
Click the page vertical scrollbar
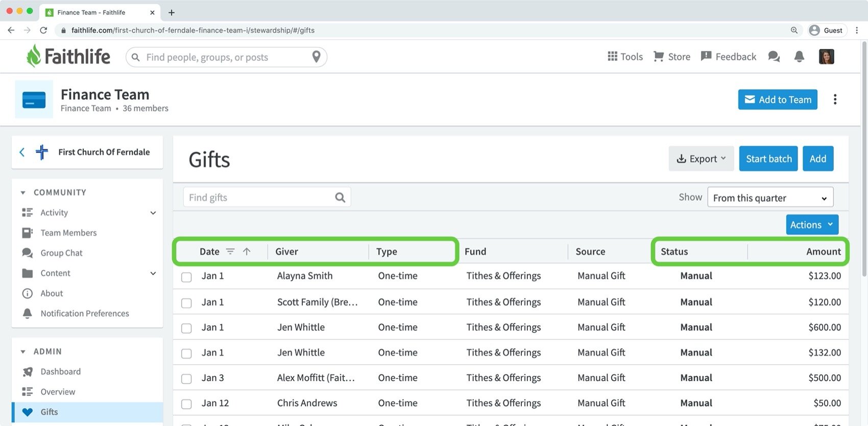[x=864, y=158]
